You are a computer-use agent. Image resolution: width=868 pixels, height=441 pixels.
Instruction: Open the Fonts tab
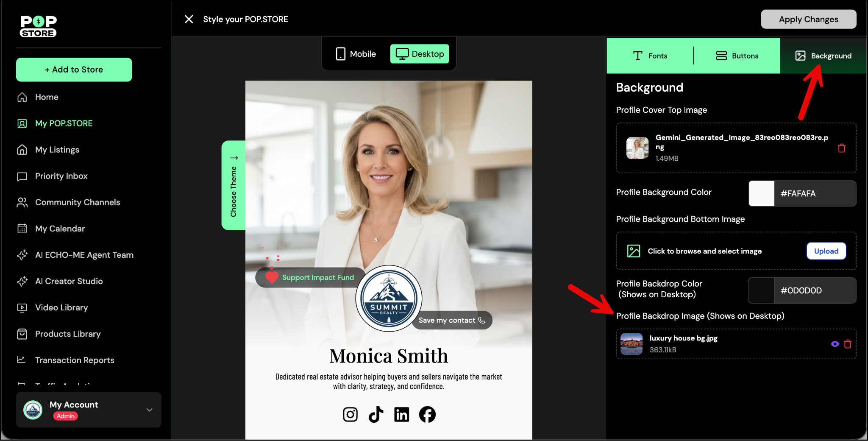click(650, 56)
